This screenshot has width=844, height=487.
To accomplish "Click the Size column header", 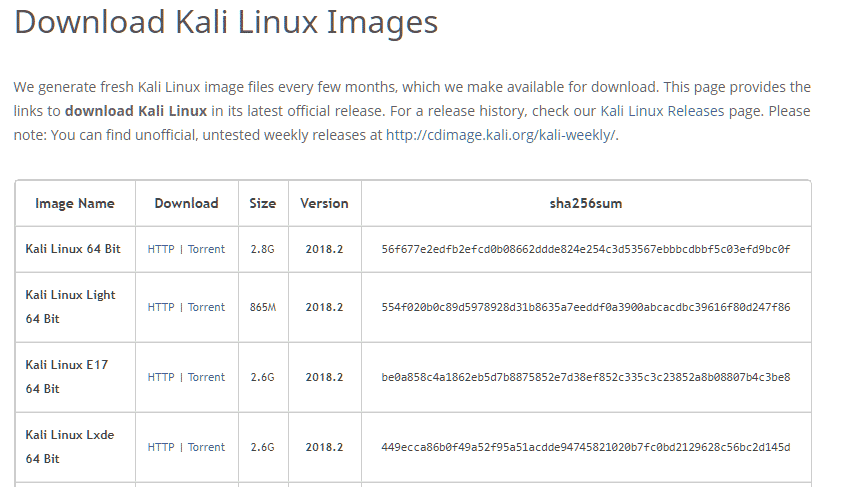I will click(263, 203).
